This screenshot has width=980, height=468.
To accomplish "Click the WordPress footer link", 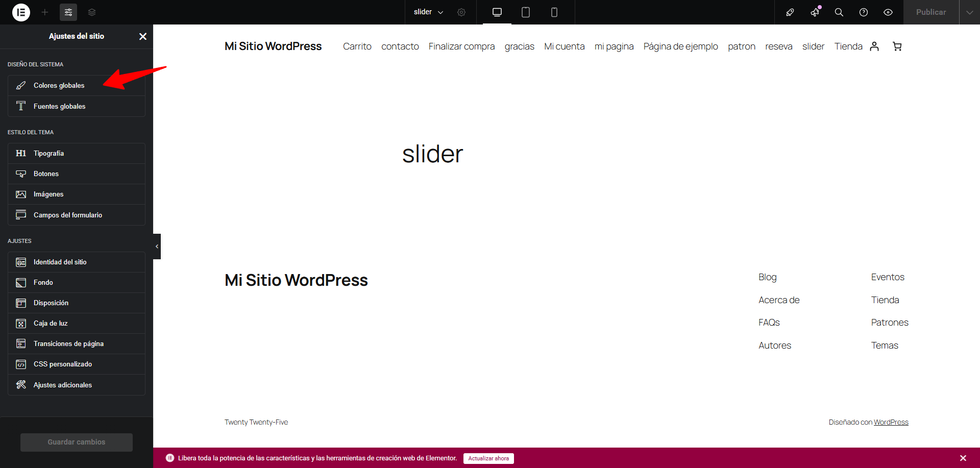I will (x=891, y=422).
